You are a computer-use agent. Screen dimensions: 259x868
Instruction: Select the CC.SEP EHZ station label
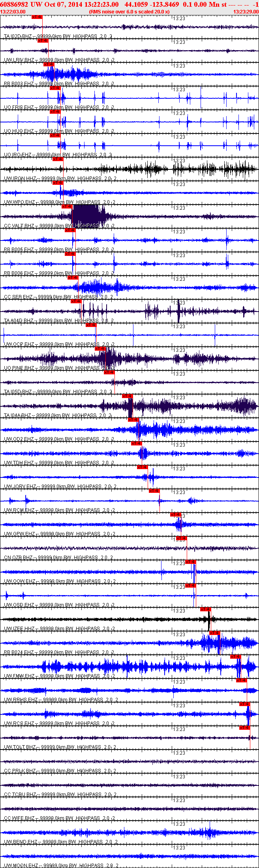tap(18, 297)
